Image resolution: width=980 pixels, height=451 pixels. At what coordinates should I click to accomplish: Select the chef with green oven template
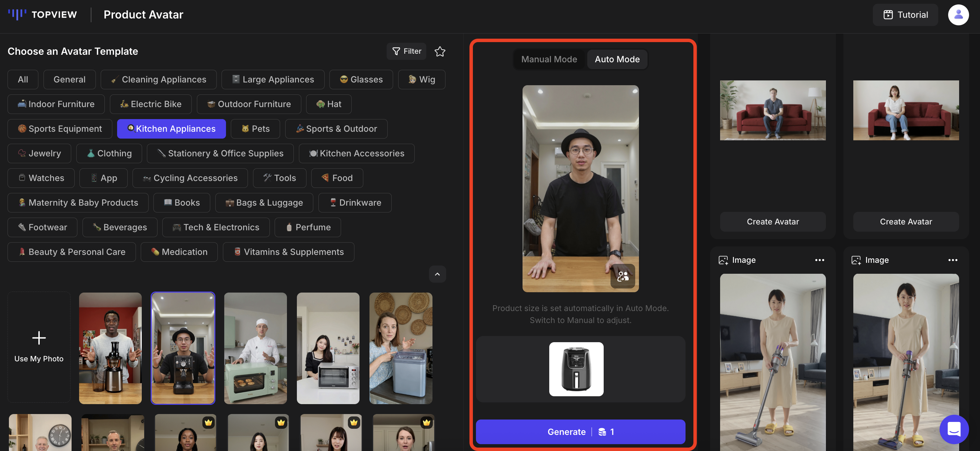(x=255, y=348)
